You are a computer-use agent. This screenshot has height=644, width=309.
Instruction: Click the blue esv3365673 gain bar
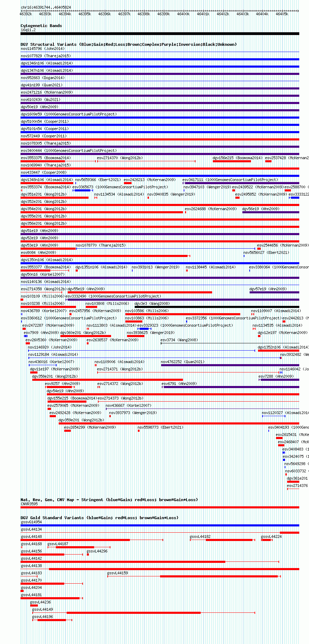point(83,190)
